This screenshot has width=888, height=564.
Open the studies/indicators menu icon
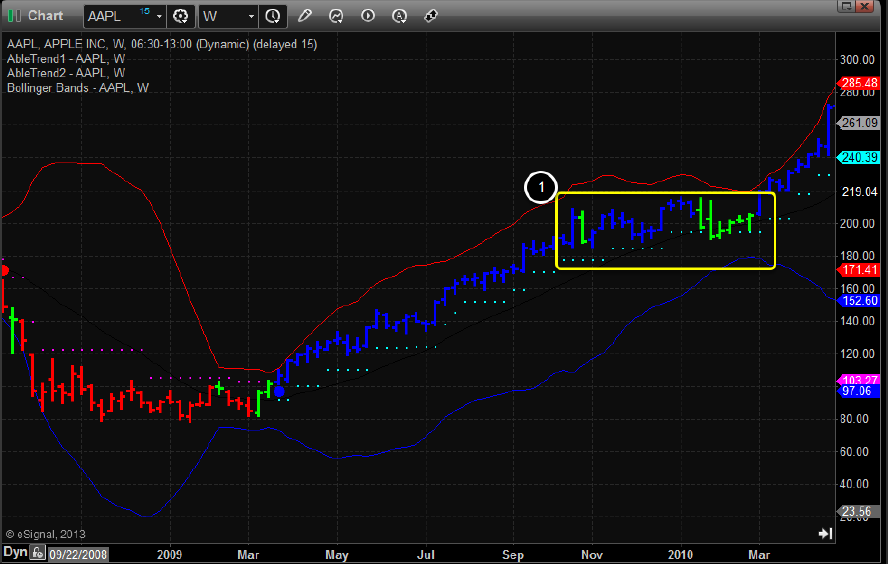click(x=336, y=16)
